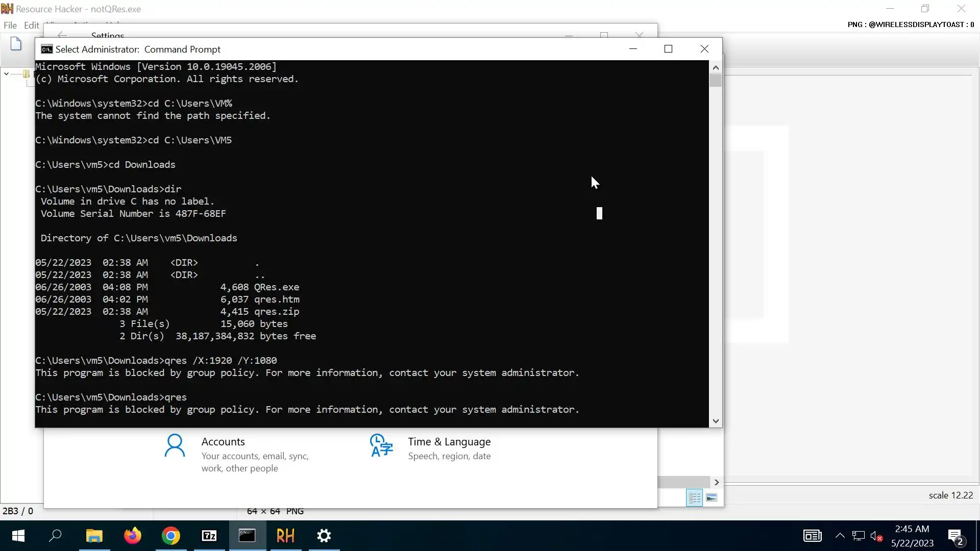The height and width of the screenshot is (551, 980).
Task: Collapse the resource tree root node
Action: coord(6,74)
